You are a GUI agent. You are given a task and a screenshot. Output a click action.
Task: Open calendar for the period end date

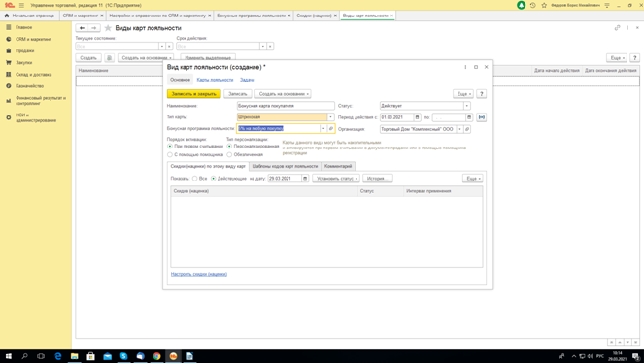coord(469,117)
